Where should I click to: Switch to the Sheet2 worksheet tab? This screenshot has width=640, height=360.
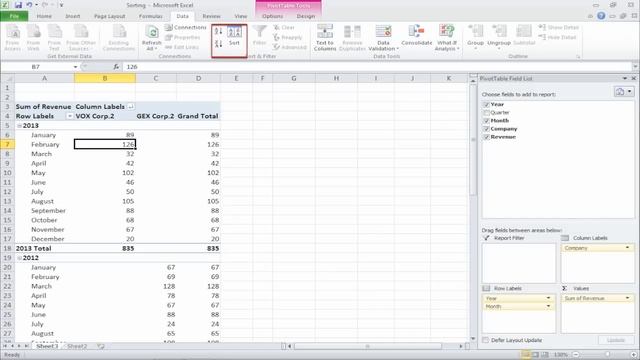tap(77, 346)
